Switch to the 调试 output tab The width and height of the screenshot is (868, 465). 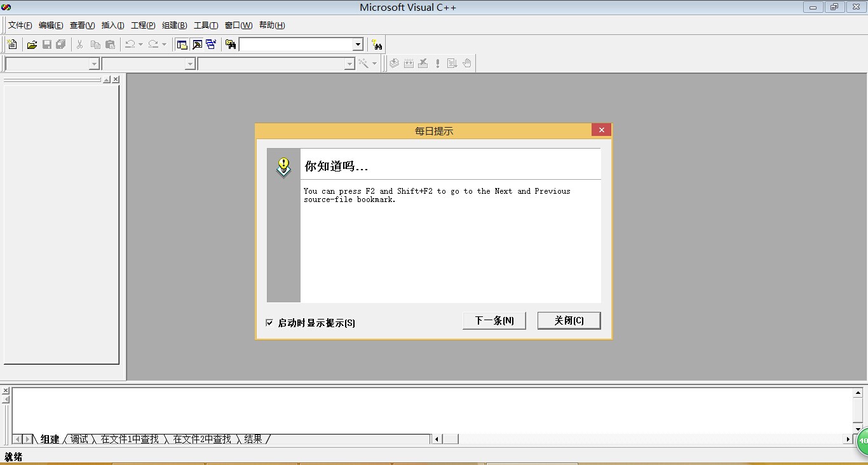pyautogui.click(x=79, y=439)
